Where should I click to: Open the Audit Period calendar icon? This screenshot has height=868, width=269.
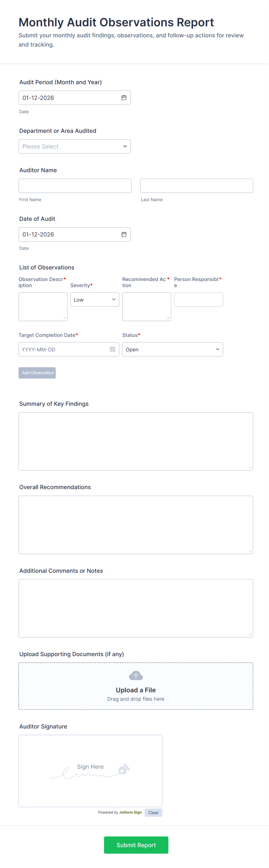click(124, 97)
